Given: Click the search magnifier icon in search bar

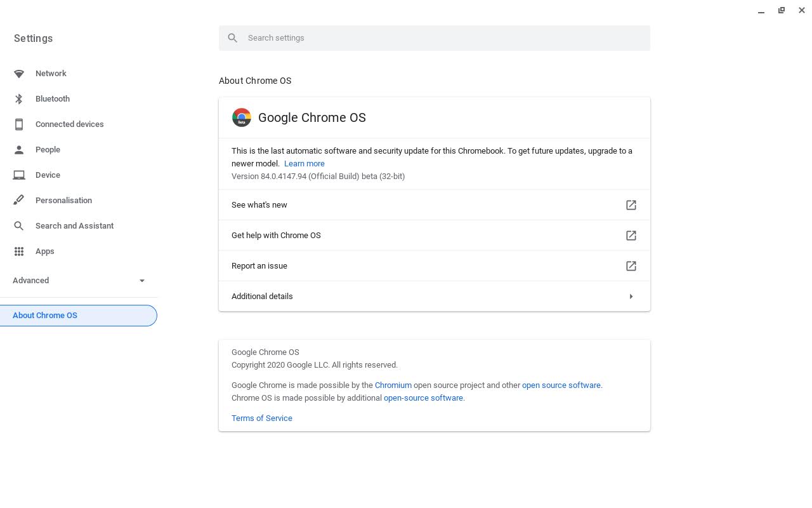Looking at the screenshot, I should pos(233,38).
